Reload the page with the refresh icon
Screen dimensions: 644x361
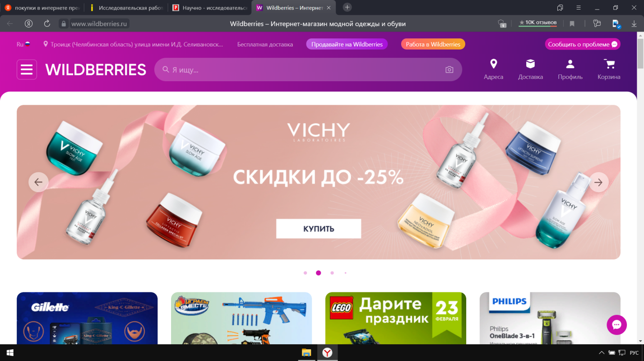coord(47,23)
